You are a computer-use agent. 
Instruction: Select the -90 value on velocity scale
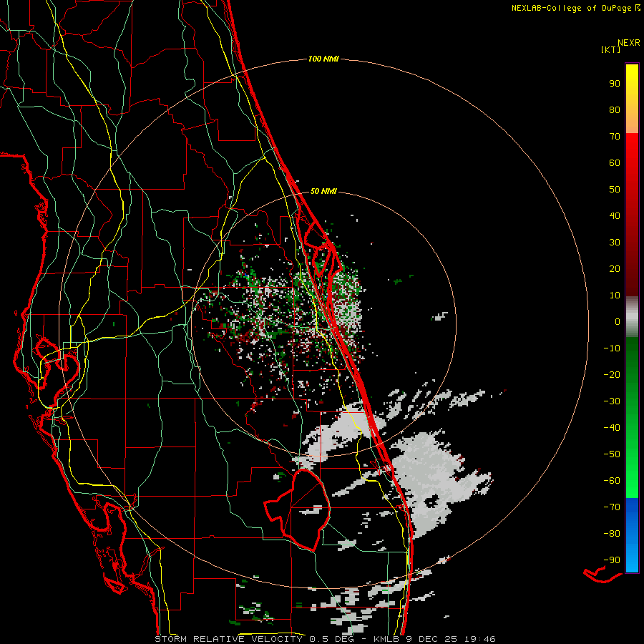612,560
